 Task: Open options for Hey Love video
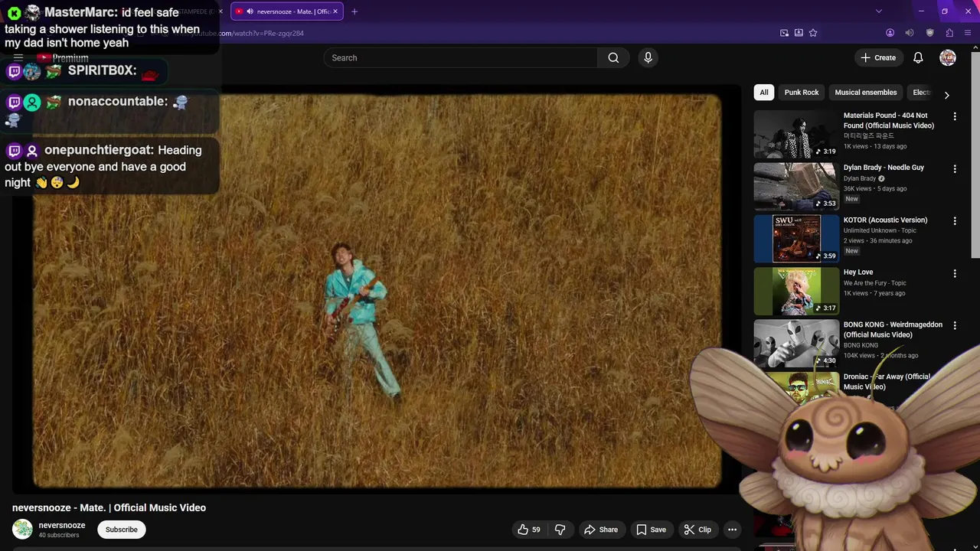955,273
